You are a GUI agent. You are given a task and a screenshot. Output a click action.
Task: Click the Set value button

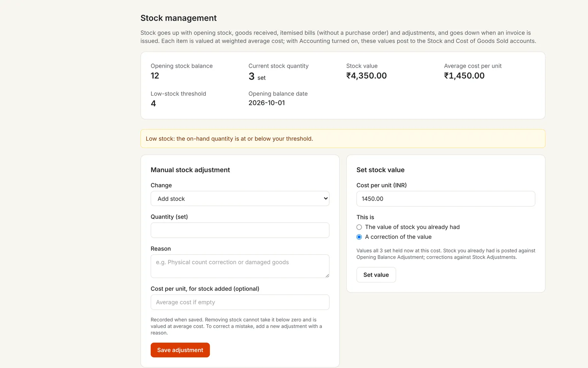[x=376, y=275]
